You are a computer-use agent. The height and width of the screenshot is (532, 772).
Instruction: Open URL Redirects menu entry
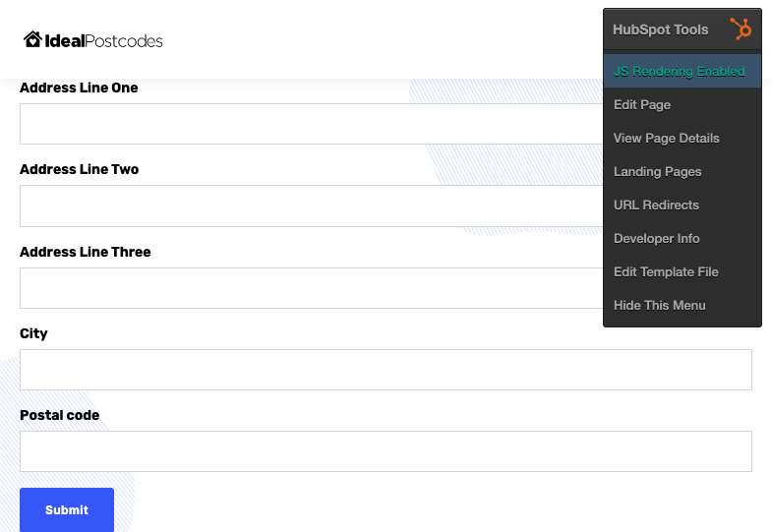coord(656,206)
